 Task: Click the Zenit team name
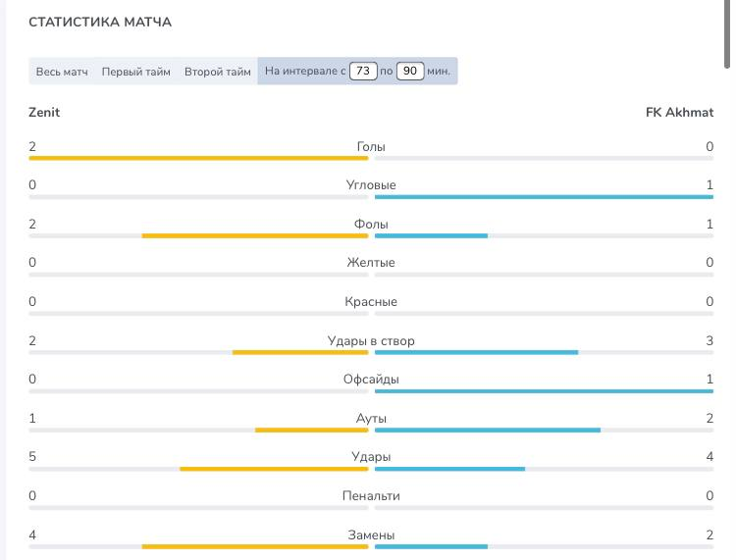point(44,112)
